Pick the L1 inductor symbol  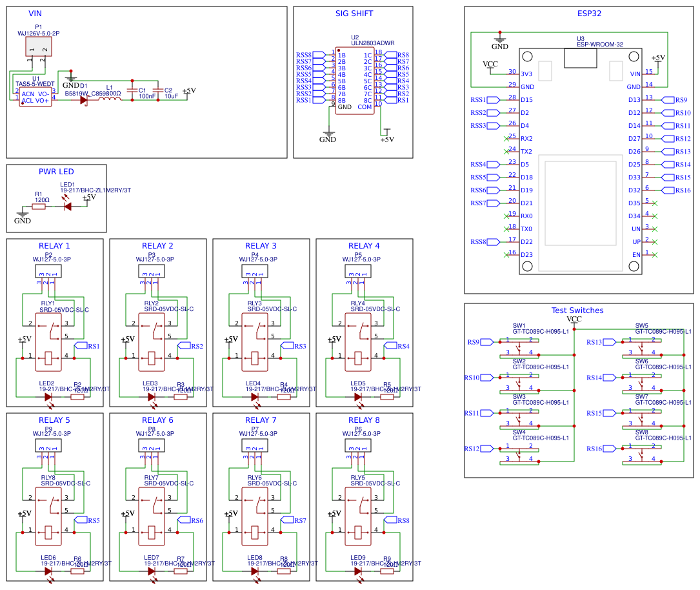pyautogui.click(x=110, y=99)
